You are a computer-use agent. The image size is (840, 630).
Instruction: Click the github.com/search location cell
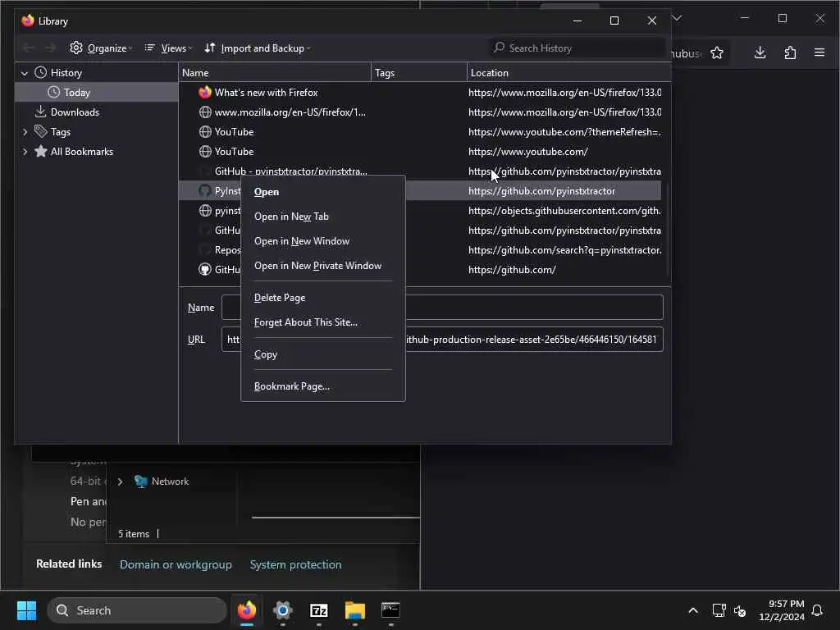(564, 250)
